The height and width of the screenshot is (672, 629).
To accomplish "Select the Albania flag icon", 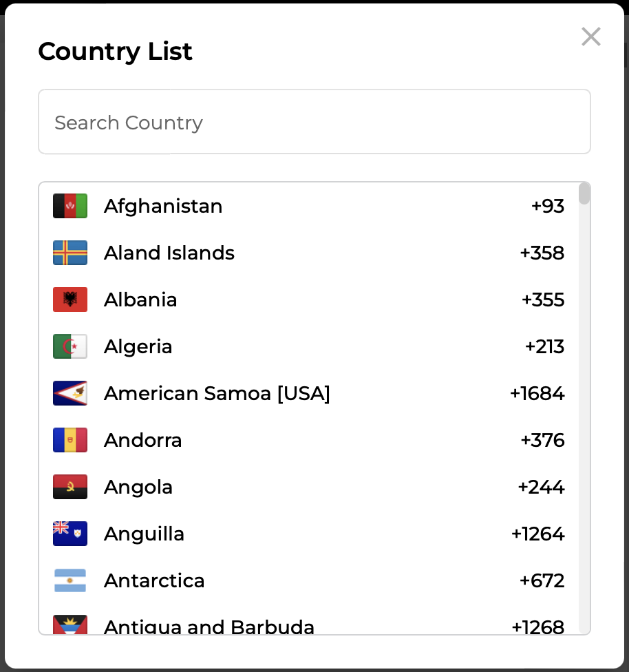I will coord(70,300).
